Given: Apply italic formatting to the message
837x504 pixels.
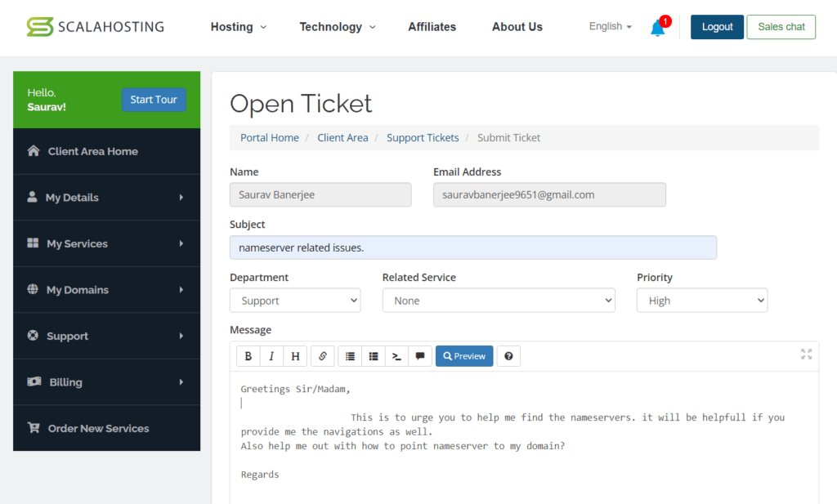Looking at the screenshot, I should (x=271, y=355).
